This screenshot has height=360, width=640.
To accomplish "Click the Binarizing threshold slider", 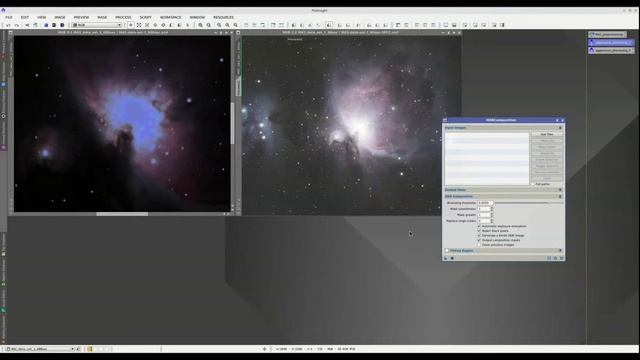I will click(529, 203).
